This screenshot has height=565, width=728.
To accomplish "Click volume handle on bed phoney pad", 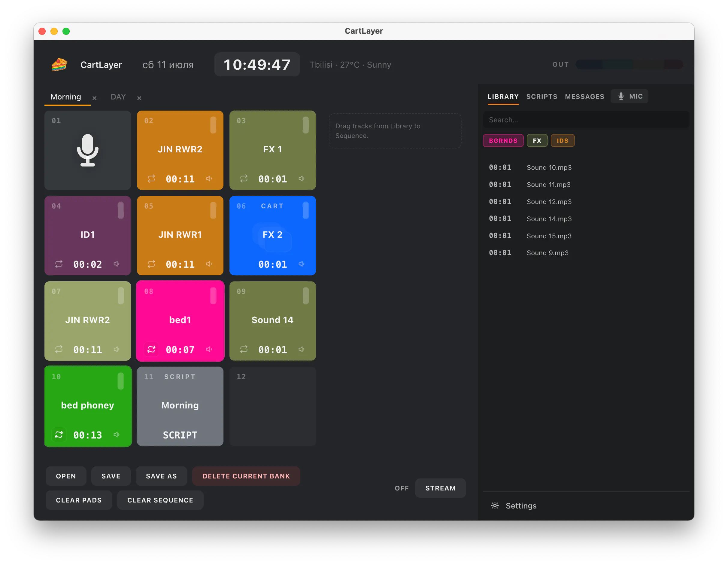I will (121, 381).
